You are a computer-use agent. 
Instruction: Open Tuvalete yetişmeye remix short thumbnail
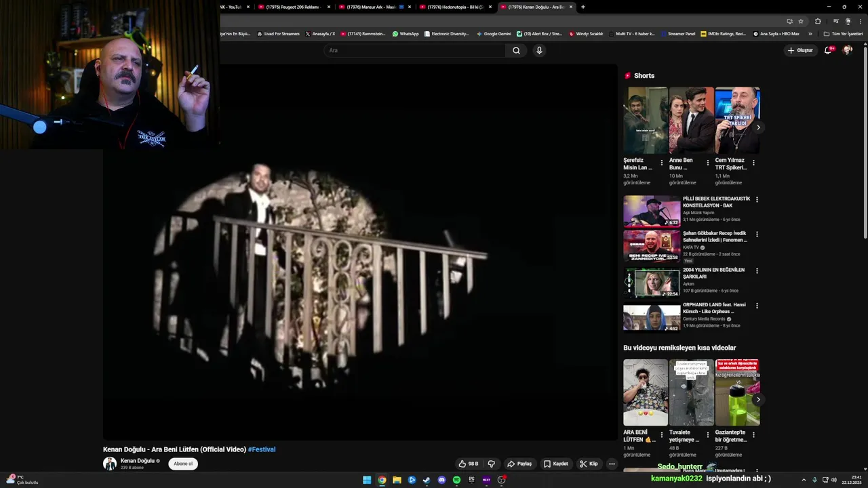pyautogui.click(x=692, y=392)
